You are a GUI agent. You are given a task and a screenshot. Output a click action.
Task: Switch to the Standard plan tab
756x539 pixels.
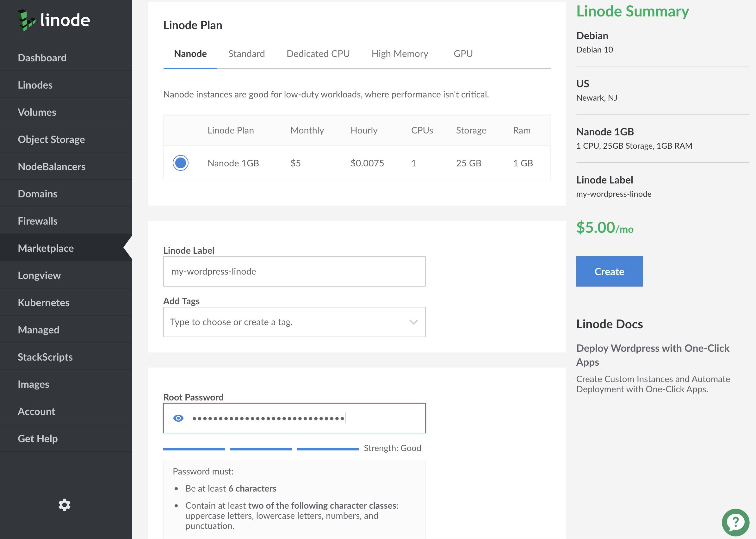tap(246, 54)
